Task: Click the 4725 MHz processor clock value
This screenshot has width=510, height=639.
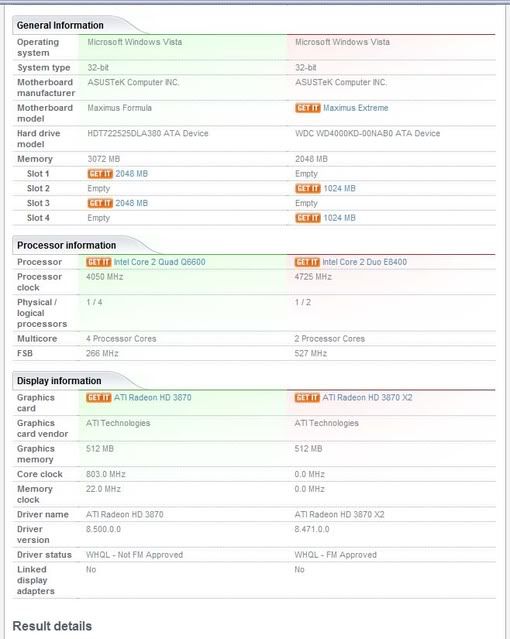Action: 313,277
